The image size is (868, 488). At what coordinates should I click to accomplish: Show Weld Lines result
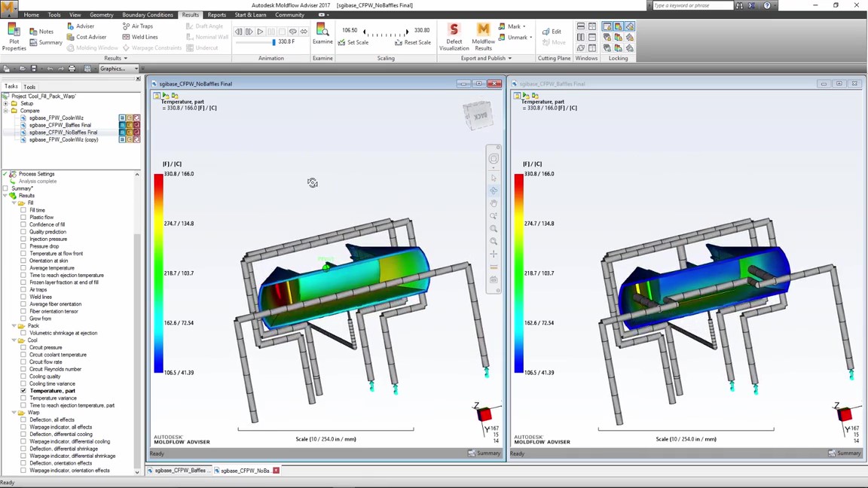click(x=139, y=37)
